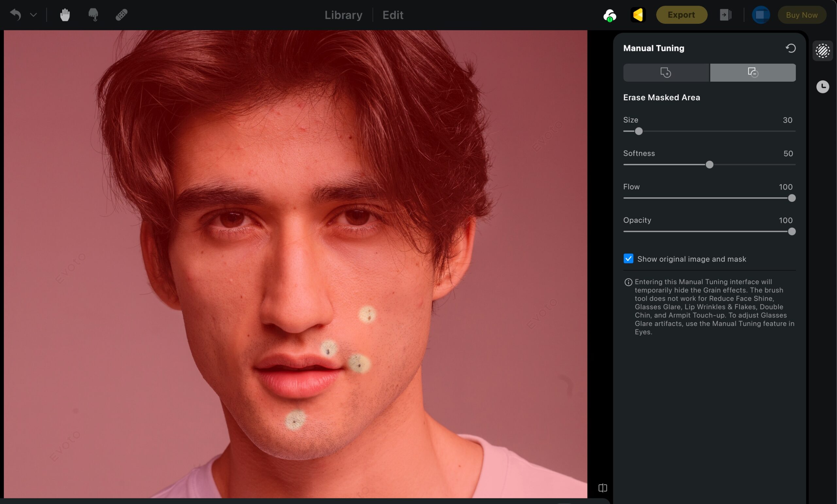The width and height of the screenshot is (837, 504).
Task: Select the add mask brush mode
Action: (x=666, y=73)
